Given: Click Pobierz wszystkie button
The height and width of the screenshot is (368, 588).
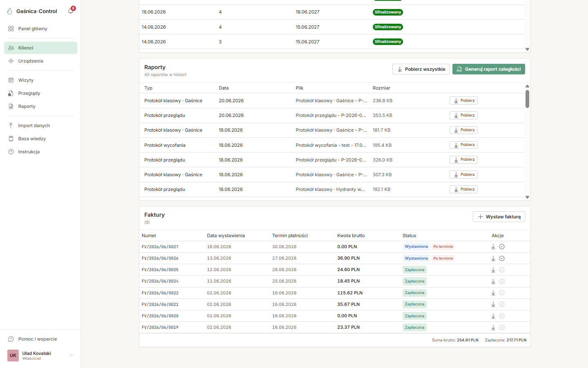Looking at the screenshot, I should [x=421, y=69].
